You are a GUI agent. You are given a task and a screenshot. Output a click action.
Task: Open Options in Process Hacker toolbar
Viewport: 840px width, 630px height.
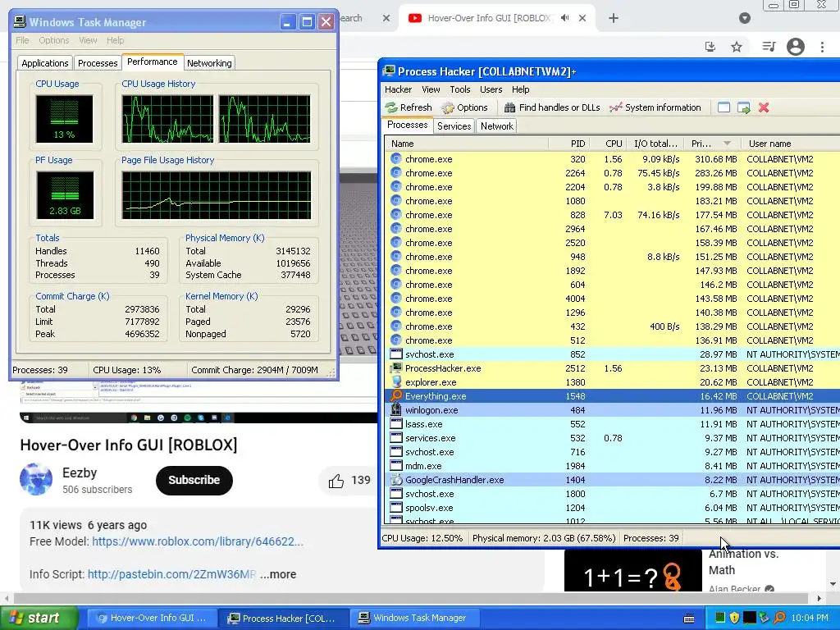pos(464,107)
